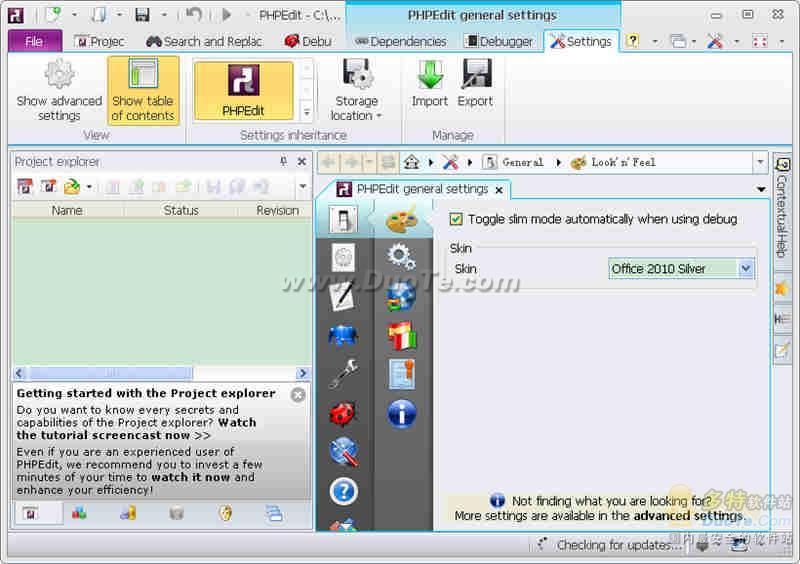Click the undo arrow in quick access toolbar
800x564 pixels.
[193, 15]
